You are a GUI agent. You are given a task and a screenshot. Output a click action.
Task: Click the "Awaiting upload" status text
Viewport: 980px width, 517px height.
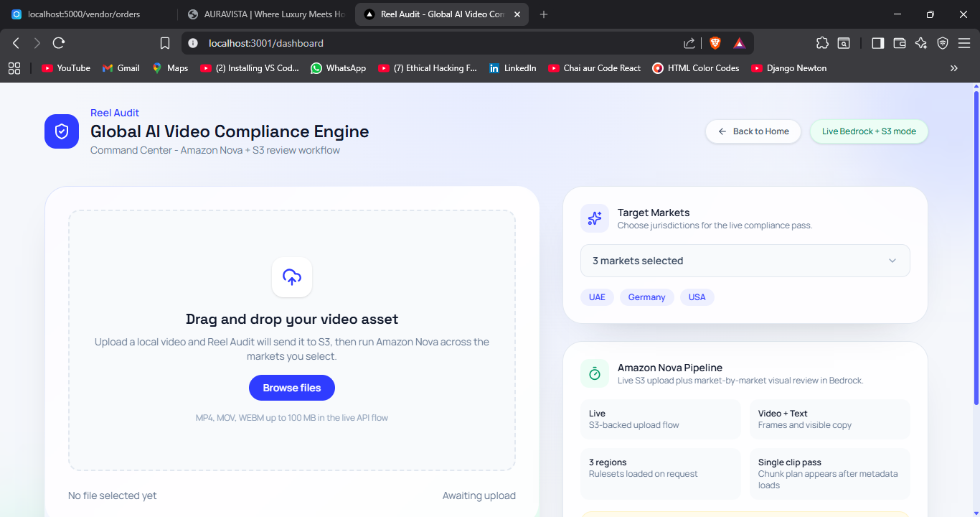coord(479,495)
